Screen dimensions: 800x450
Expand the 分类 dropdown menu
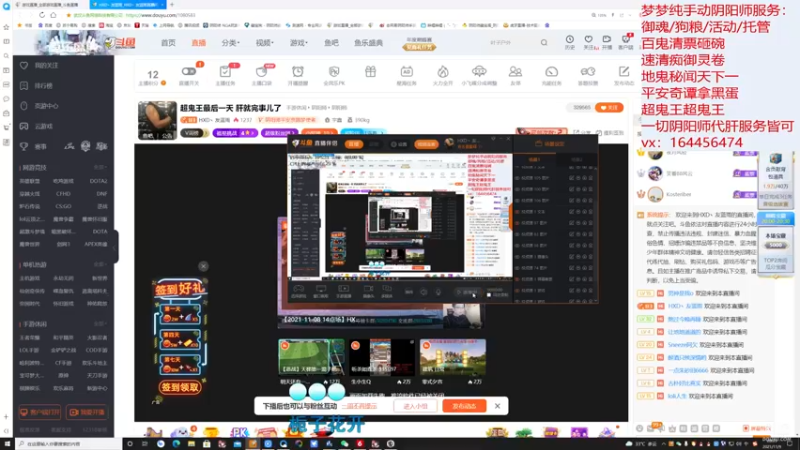[x=230, y=43]
